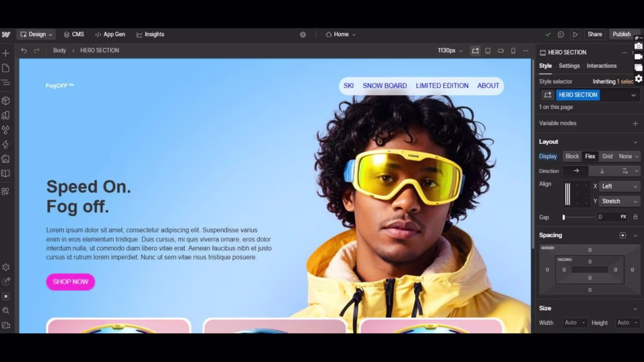Image resolution: width=644 pixels, height=362 pixels.
Task: Open the Design mode dropdown
Action: click(36, 34)
